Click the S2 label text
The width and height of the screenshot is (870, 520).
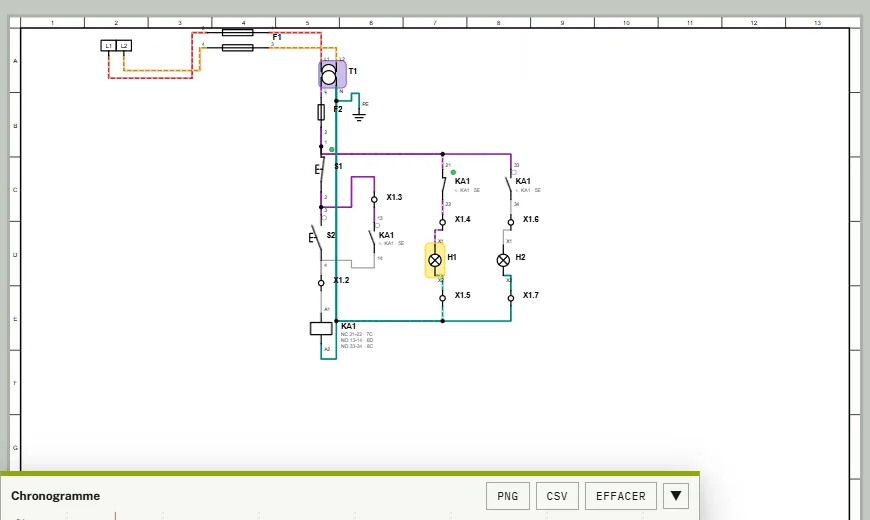click(331, 235)
